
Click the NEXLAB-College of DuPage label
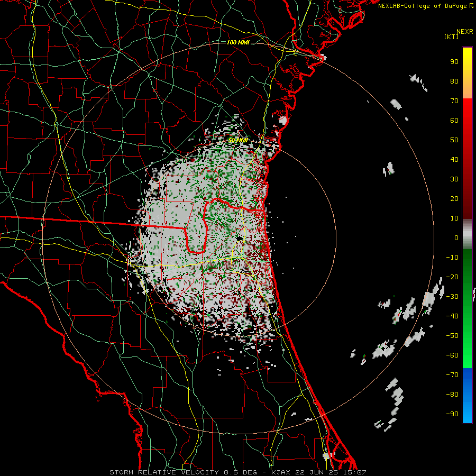click(425, 6)
